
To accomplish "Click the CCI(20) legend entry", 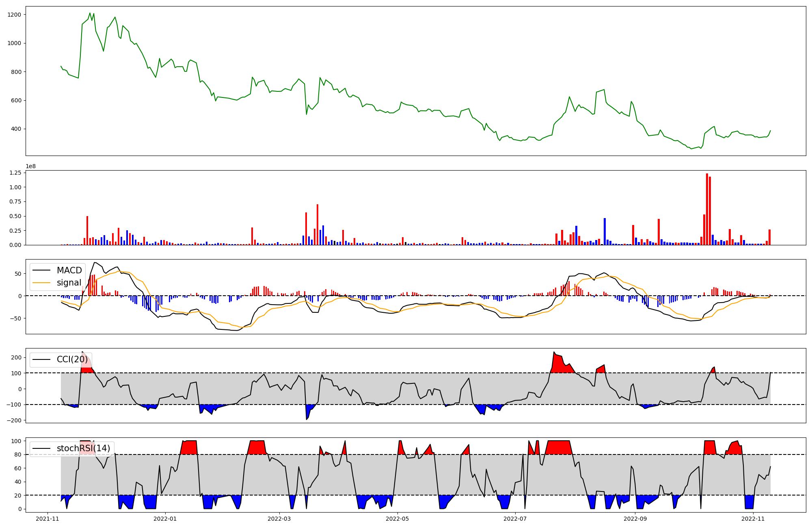I will click(72, 359).
